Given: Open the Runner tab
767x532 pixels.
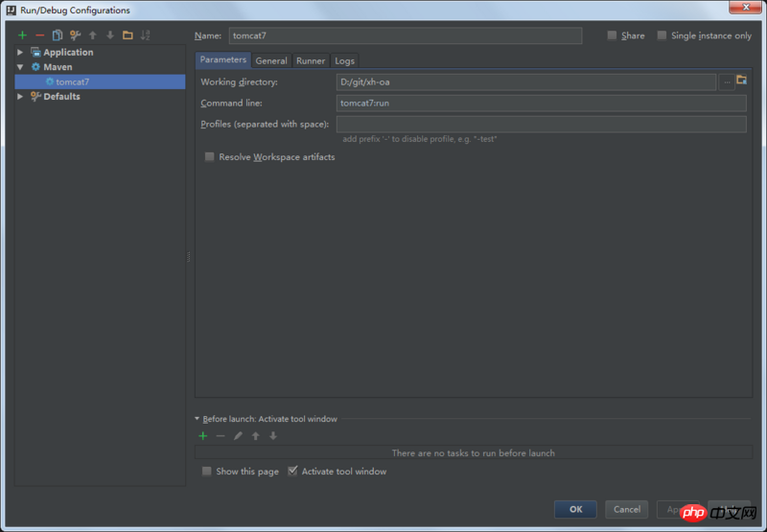Looking at the screenshot, I should (311, 60).
